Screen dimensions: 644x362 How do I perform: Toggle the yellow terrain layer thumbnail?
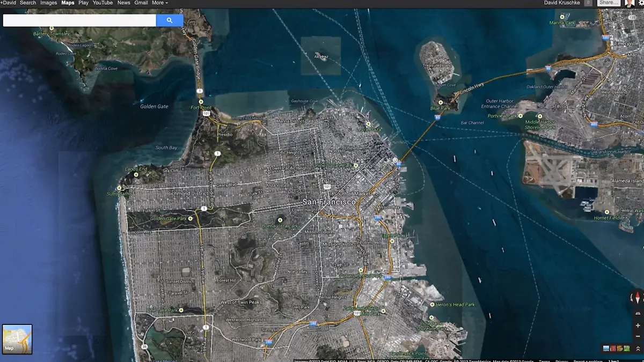[x=619, y=348]
